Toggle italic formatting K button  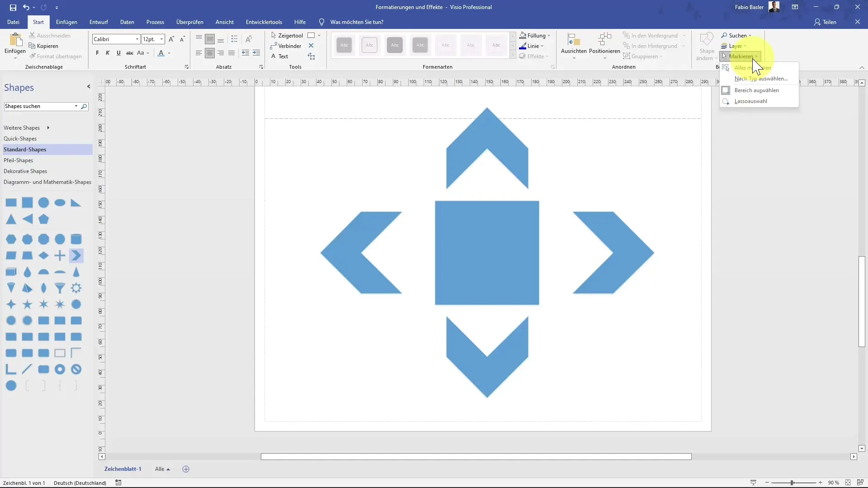pyautogui.click(x=108, y=53)
